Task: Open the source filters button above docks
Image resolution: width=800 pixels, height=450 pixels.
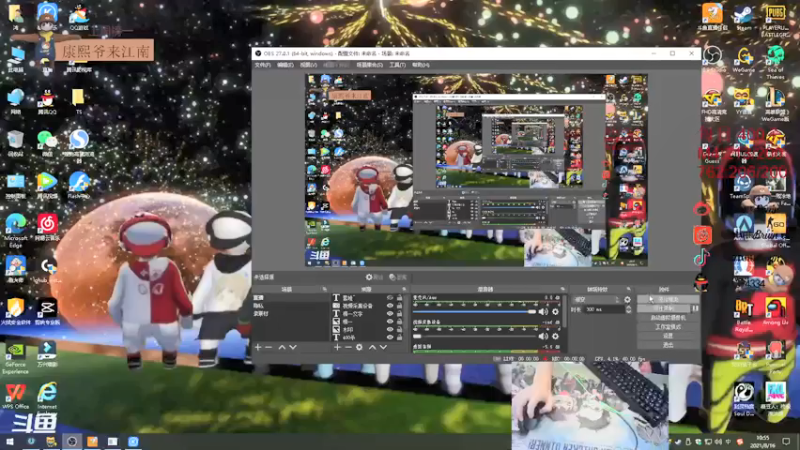Action: [x=398, y=277]
